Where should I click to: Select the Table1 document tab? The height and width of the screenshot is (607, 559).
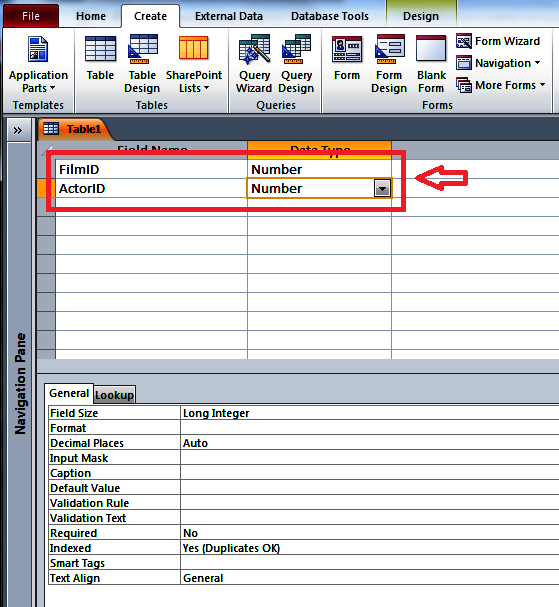pos(74,129)
